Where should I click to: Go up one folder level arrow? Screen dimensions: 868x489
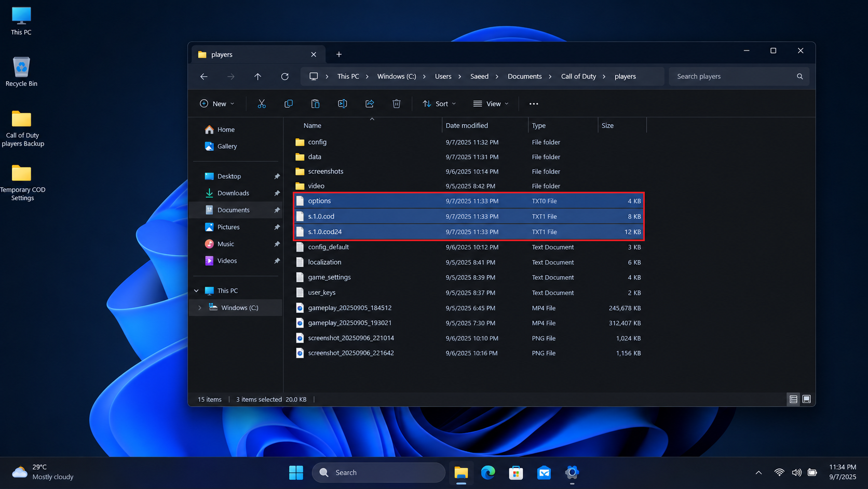click(x=258, y=76)
